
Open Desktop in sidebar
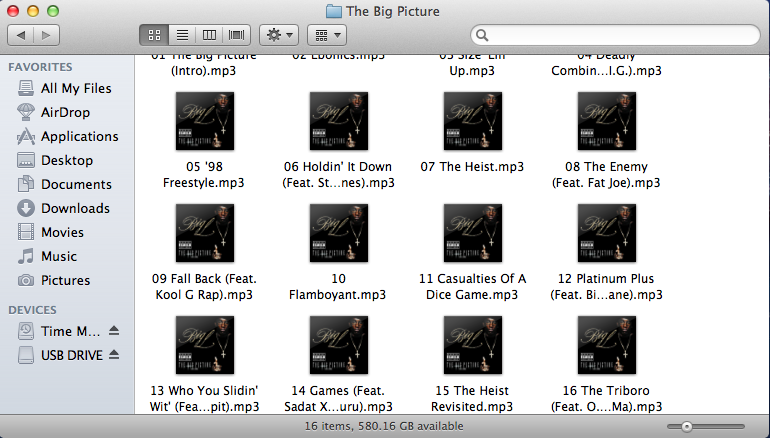pos(67,161)
